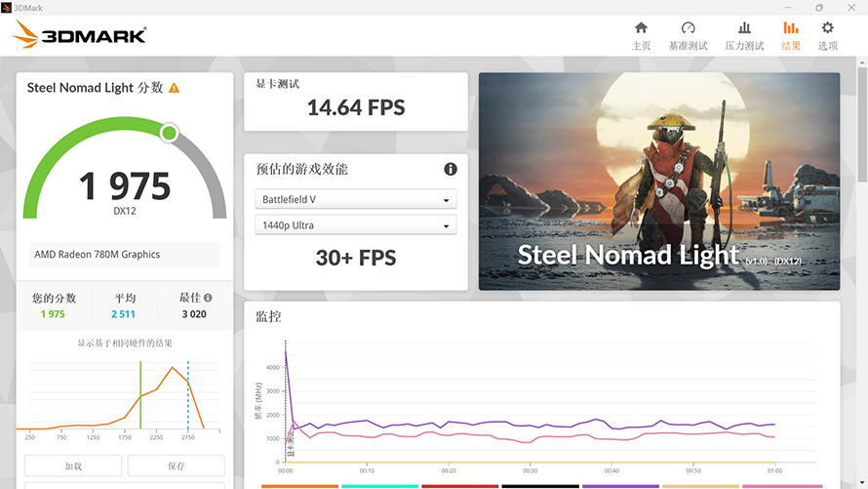Click the 监控 monitoring heading
The height and width of the screenshot is (489, 868).
(268, 317)
